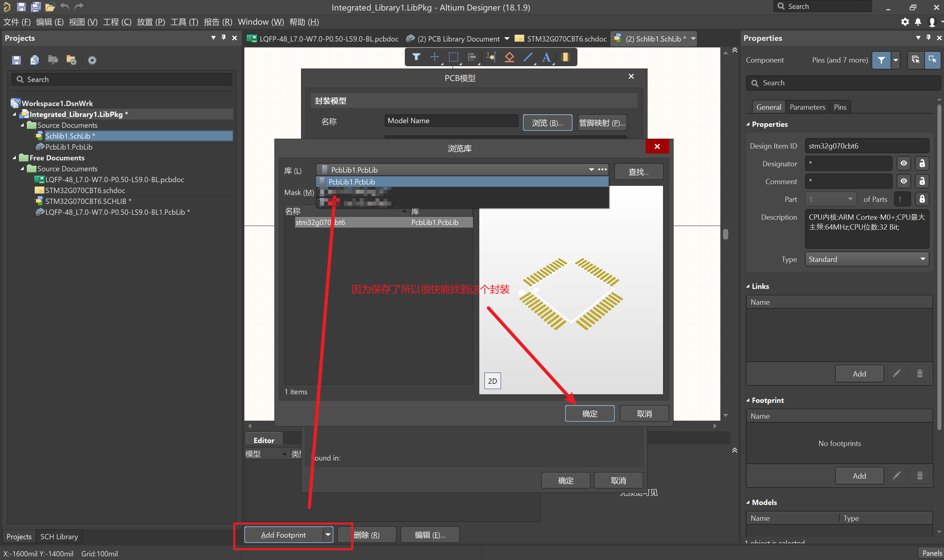Select the Place Line tool
This screenshot has width=944, height=560.
[x=528, y=57]
